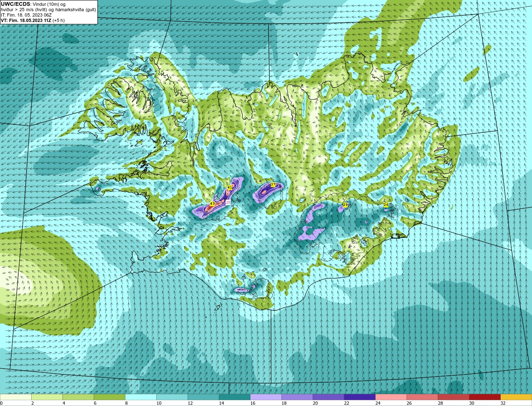Screen dimensions: 532x406
Task: Click the 'IT: Fim. 18. 05. 2023 06Z' line
Action: tap(26, 15)
